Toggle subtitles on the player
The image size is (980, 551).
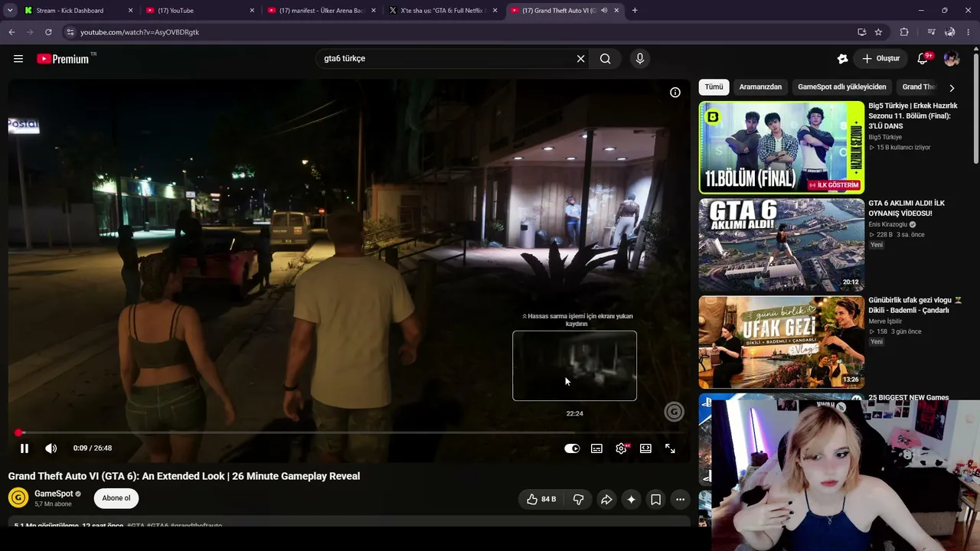point(596,448)
